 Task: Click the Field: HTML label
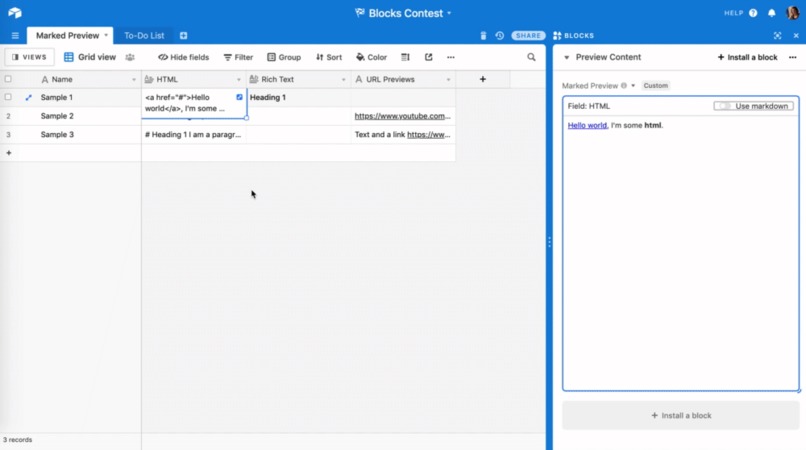[589, 106]
